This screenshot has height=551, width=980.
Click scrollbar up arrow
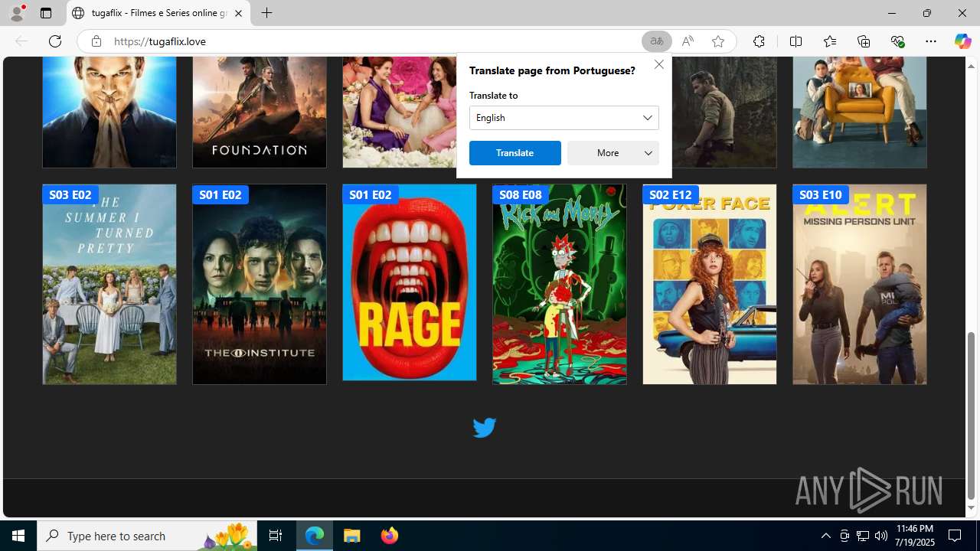coord(972,66)
